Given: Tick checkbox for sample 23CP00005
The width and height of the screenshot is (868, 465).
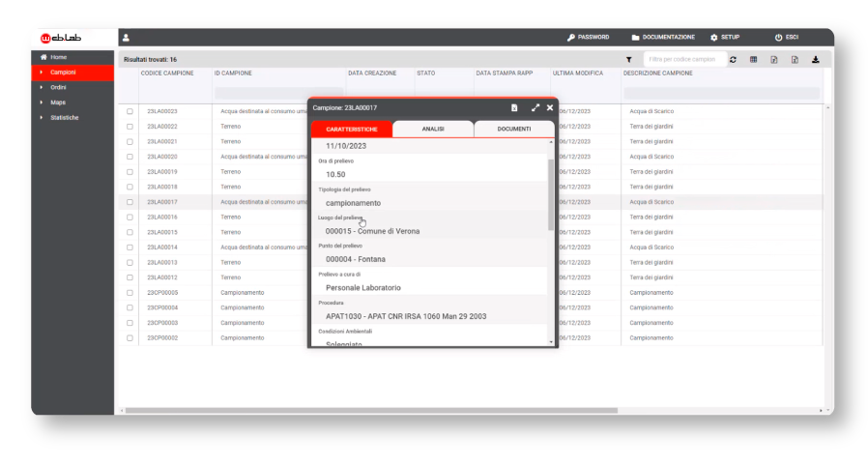Looking at the screenshot, I should [130, 292].
